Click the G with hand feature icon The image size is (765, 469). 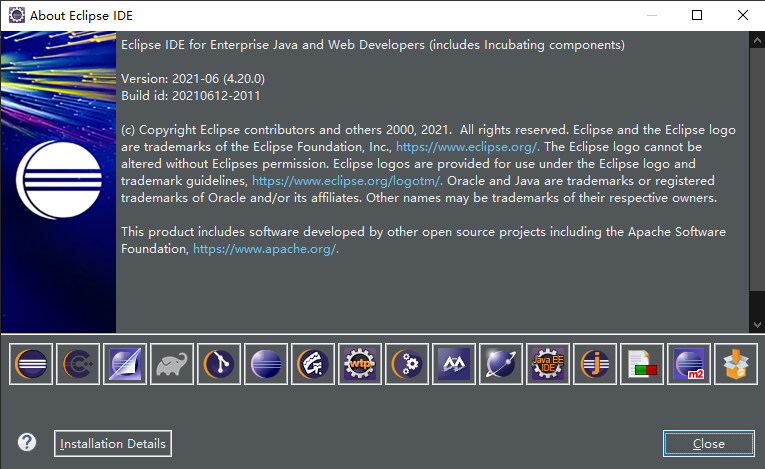coord(313,364)
